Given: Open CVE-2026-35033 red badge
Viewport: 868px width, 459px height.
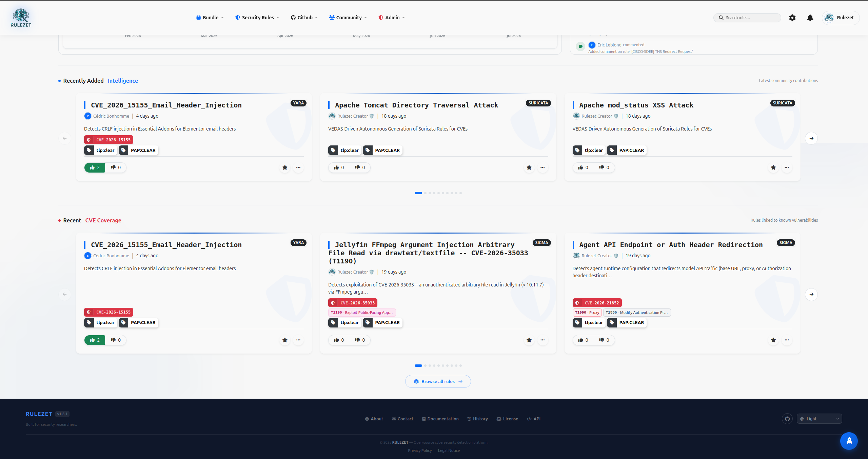Looking at the screenshot, I should [x=353, y=303].
